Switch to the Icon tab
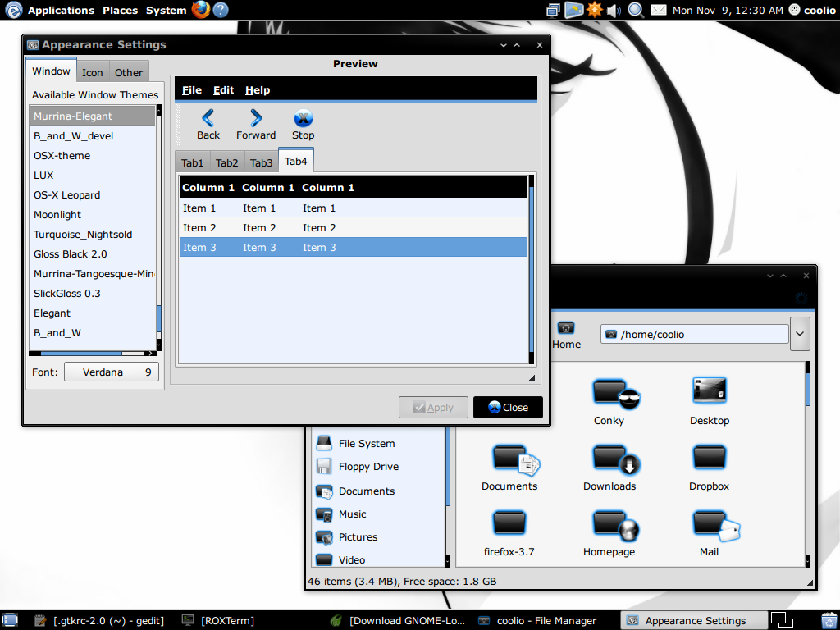Image resolution: width=840 pixels, height=630 pixels. click(92, 72)
